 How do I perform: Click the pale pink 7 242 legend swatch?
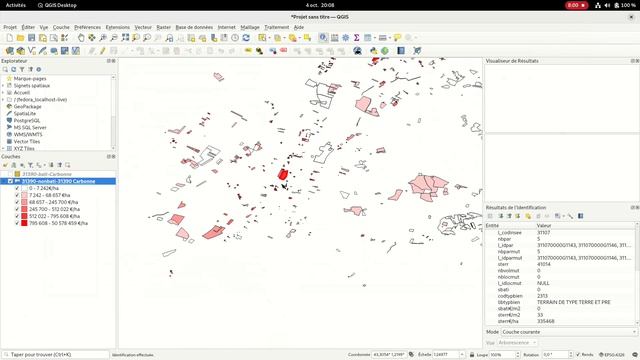tap(24, 195)
